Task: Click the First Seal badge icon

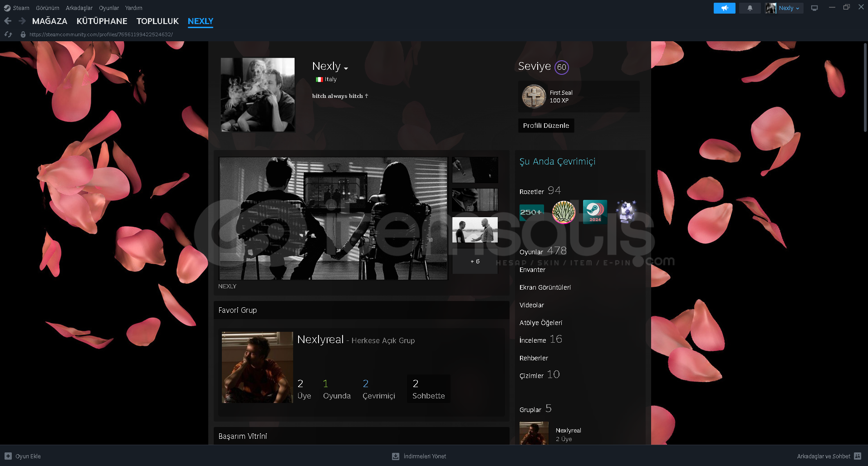Action: coord(534,97)
